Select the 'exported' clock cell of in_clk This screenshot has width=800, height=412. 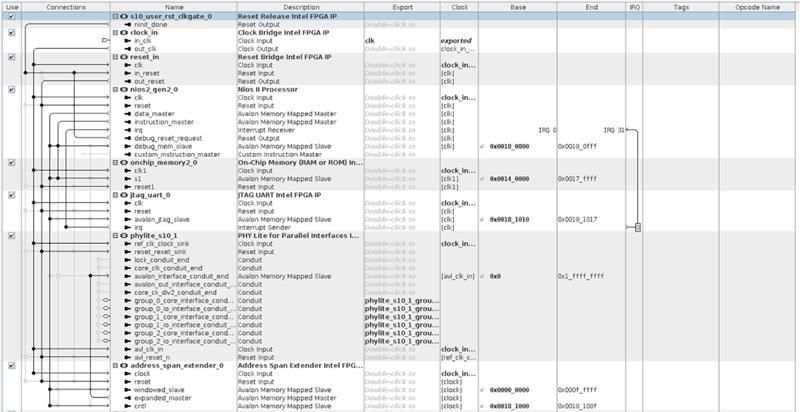point(457,41)
